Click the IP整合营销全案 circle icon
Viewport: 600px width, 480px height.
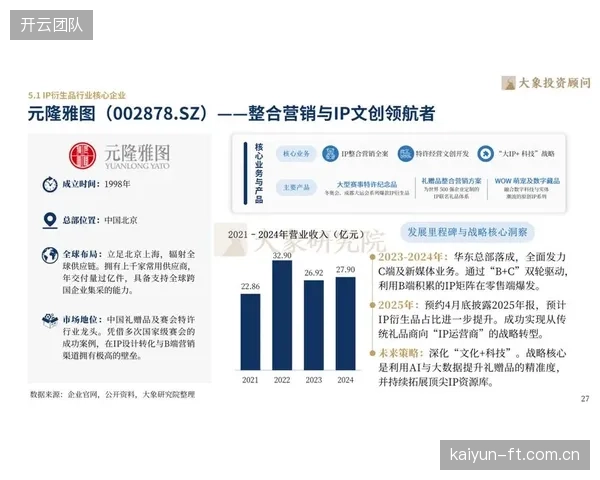coord(330,153)
